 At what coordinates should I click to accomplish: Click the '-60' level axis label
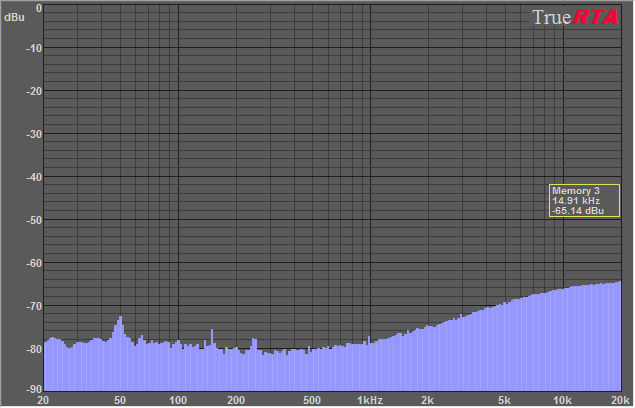tap(34, 263)
